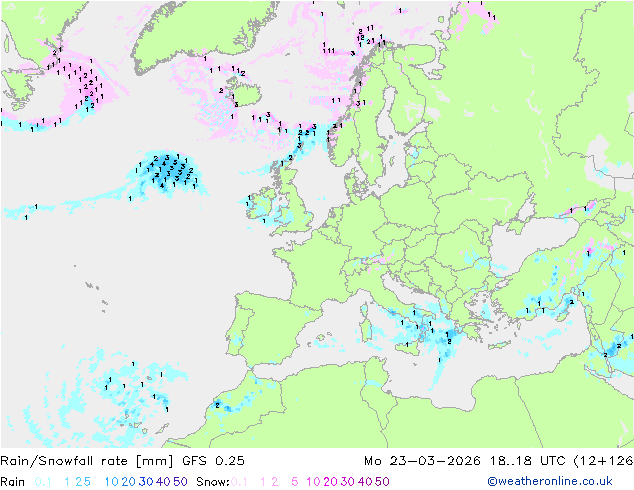
Task: Select the '(12+126' forecast offset text
Action: (x=604, y=461)
